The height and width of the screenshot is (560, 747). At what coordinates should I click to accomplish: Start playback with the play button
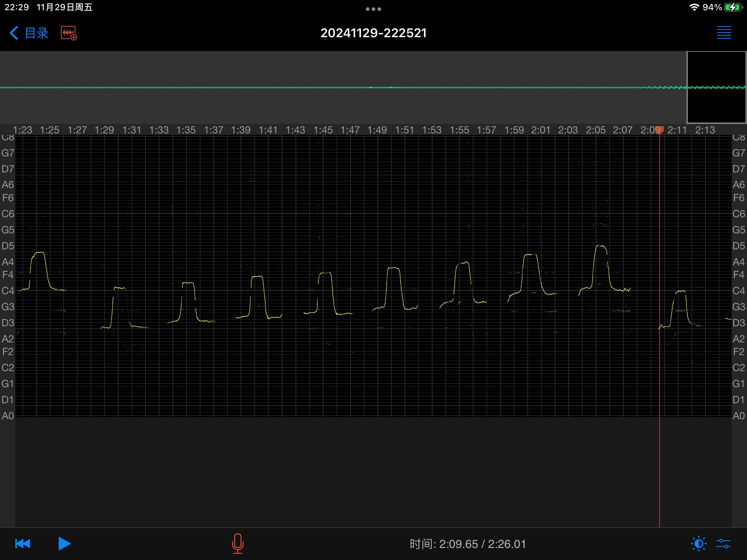click(x=65, y=544)
